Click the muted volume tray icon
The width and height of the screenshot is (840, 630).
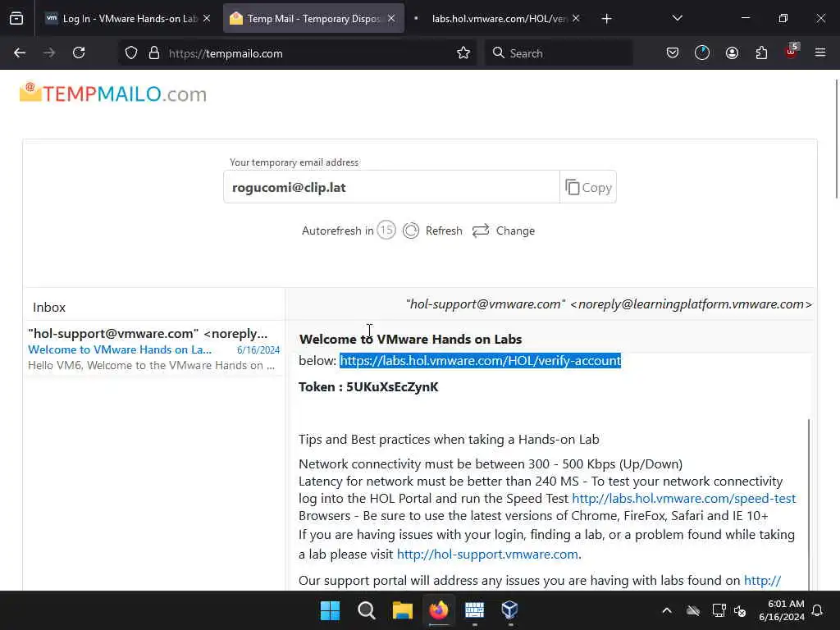[741, 610]
